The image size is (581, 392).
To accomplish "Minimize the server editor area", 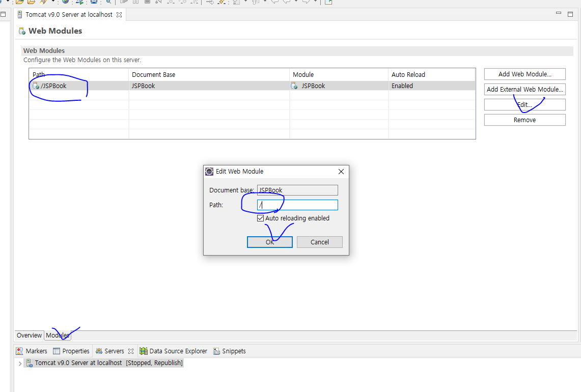I will pyautogui.click(x=559, y=13).
